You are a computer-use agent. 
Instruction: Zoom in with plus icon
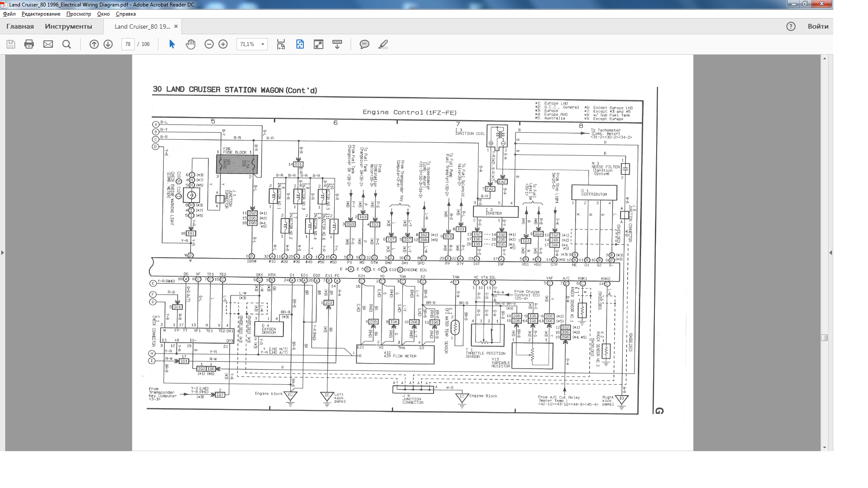click(223, 44)
